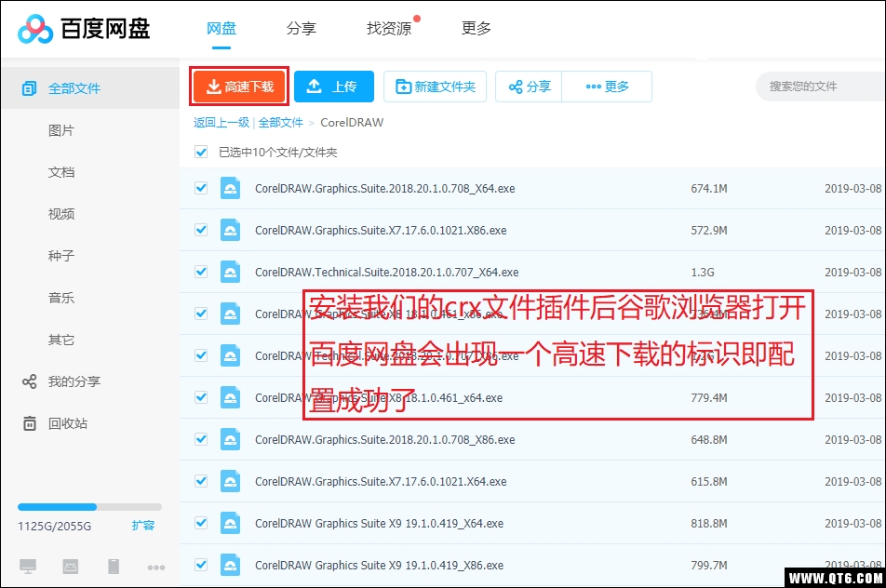Image resolution: width=886 pixels, height=588 pixels.
Task: Switch to the 网盘 top tab
Action: (221, 28)
